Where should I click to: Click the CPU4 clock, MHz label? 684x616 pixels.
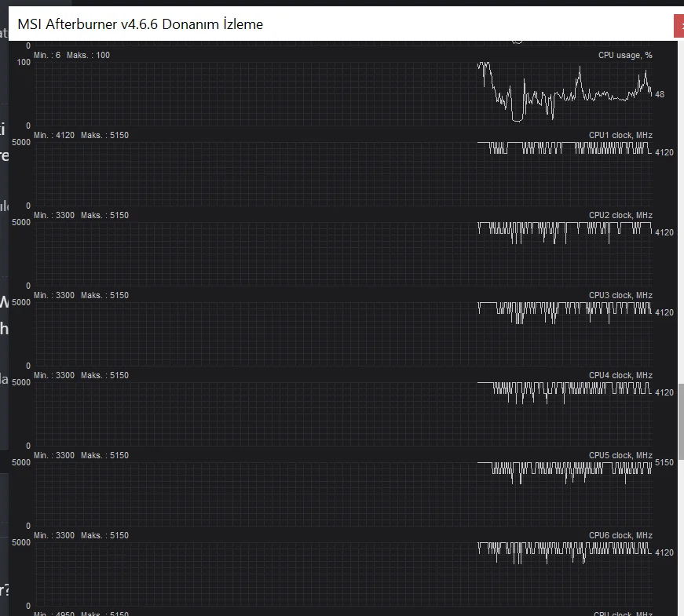[x=620, y=375]
